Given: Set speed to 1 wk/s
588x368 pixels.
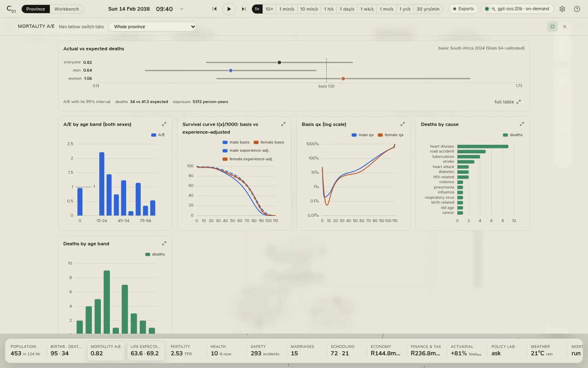Looking at the screenshot, I should tap(367, 9).
